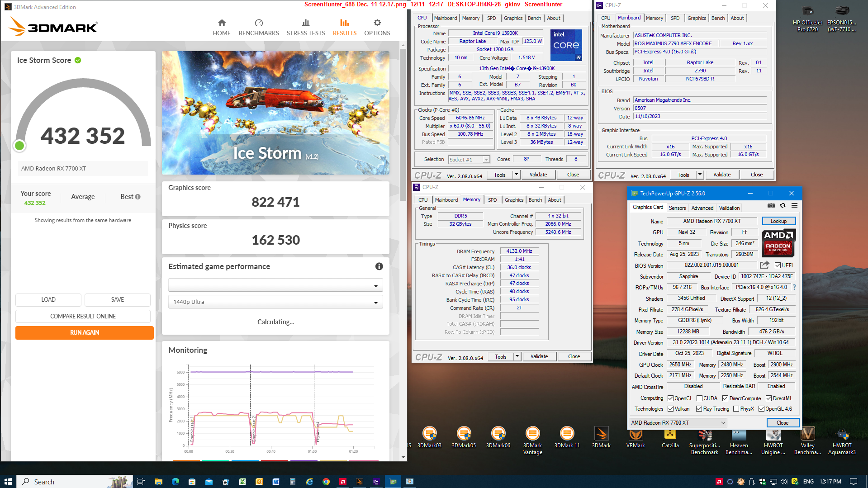Viewport: 868px width, 488px height.
Task: Open the HP OfficeJet Pro 8720 desktop icon
Action: click(807, 19)
